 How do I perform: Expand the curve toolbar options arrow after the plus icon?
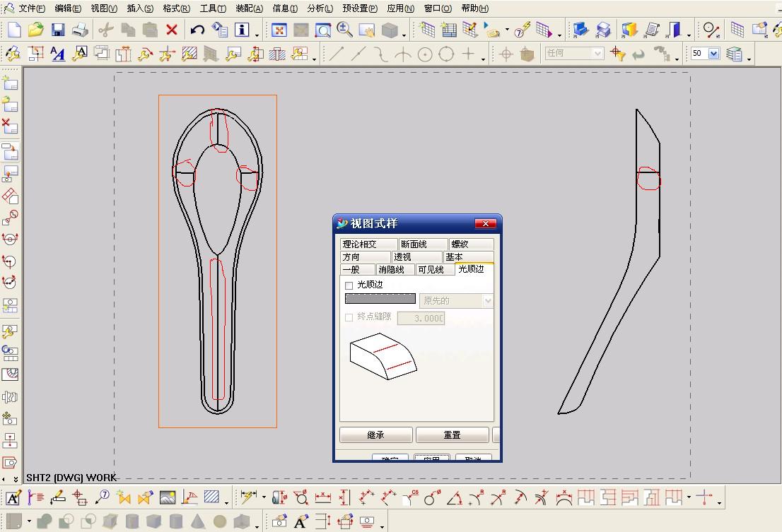click(483, 59)
